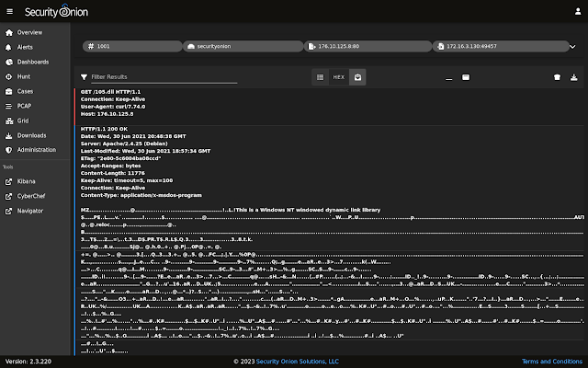Expand job details chevron

(x=572, y=47)
